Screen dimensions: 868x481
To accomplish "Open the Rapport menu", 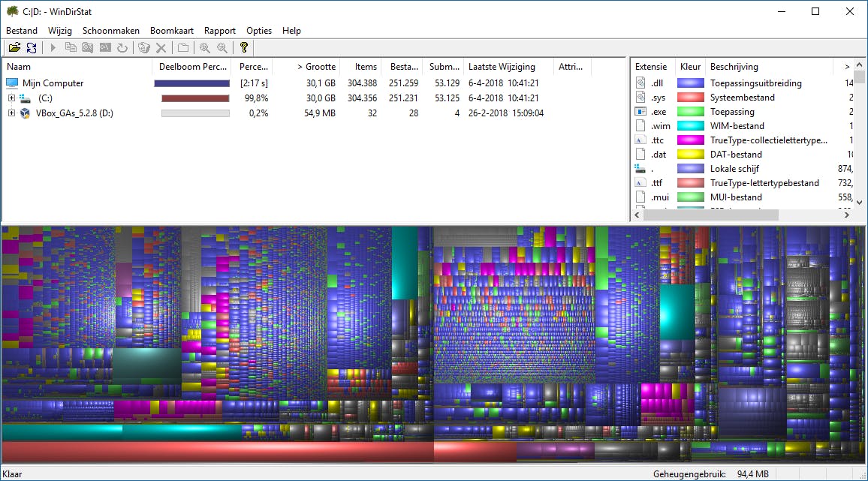I will click(220, 31).
